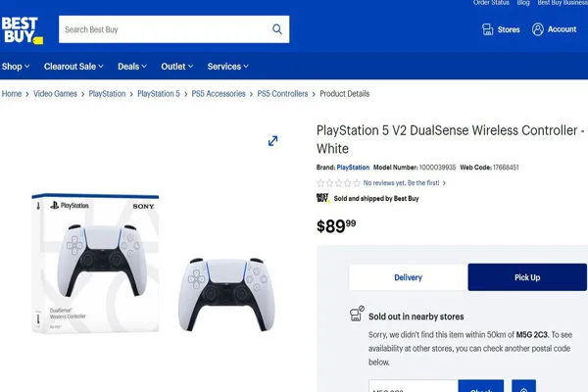
Task: Open the PlayStation brand link
Action: 353,168
